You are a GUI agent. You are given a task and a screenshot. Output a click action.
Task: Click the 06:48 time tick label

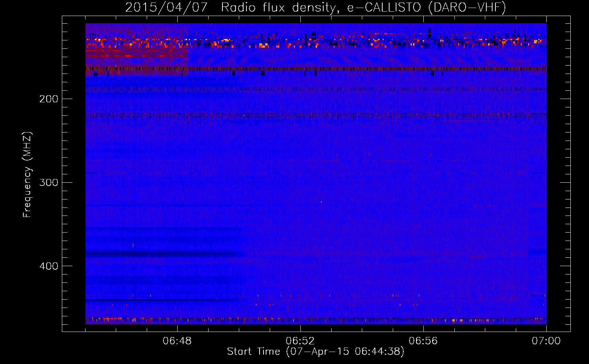(x=177, y=341)
